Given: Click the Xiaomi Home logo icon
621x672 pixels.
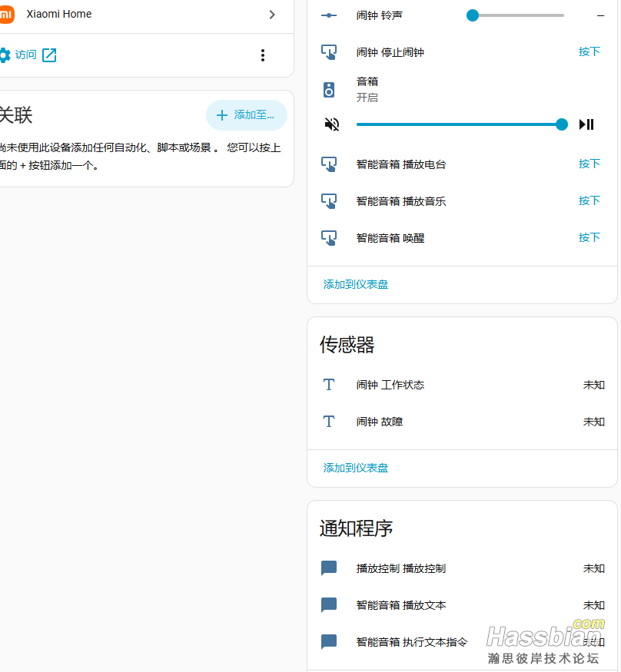Looking at the screenshot, I should [6, 15].
